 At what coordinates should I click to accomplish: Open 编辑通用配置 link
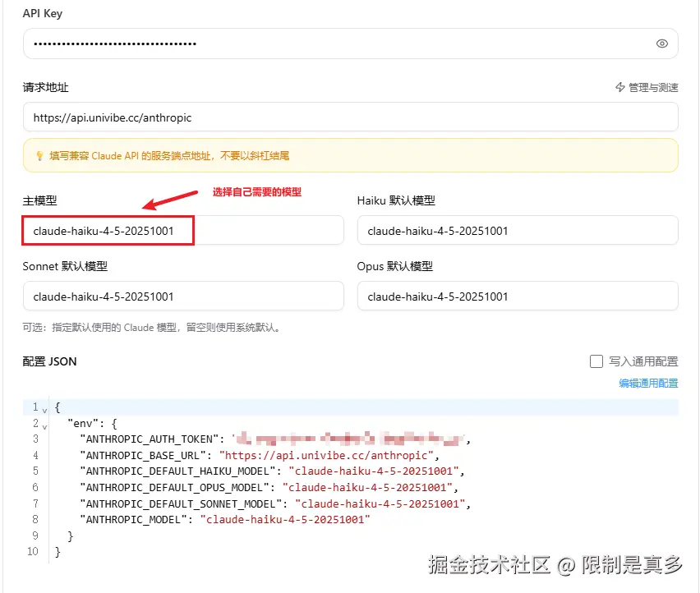pos(648,383)
